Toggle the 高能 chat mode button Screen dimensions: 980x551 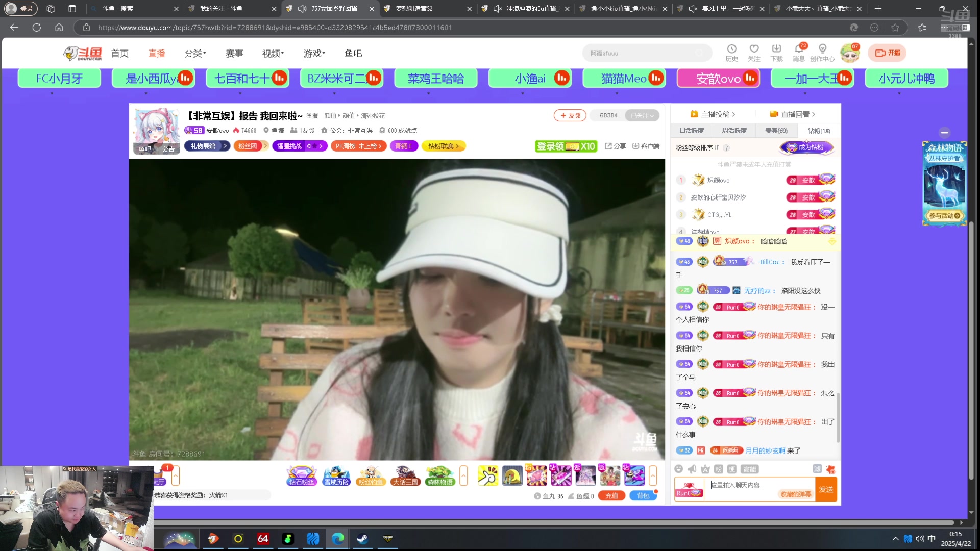tap(750, 469)
